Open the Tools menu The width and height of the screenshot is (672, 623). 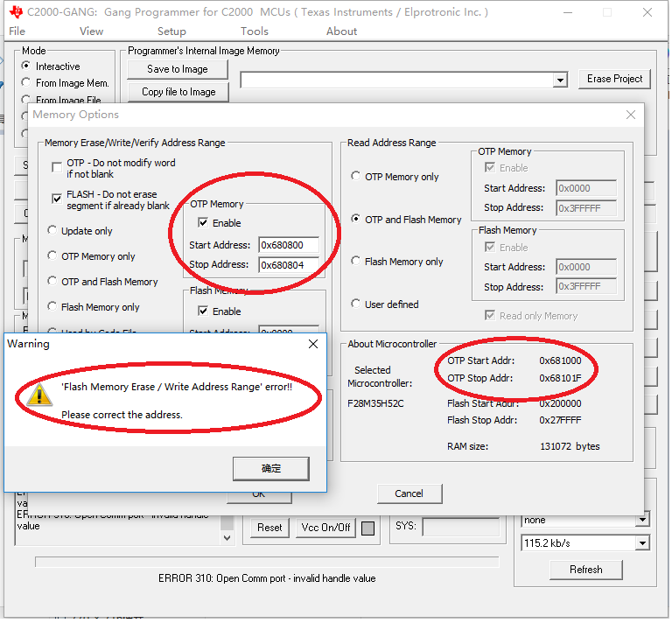pyautogui.click(x=254, y=31)
